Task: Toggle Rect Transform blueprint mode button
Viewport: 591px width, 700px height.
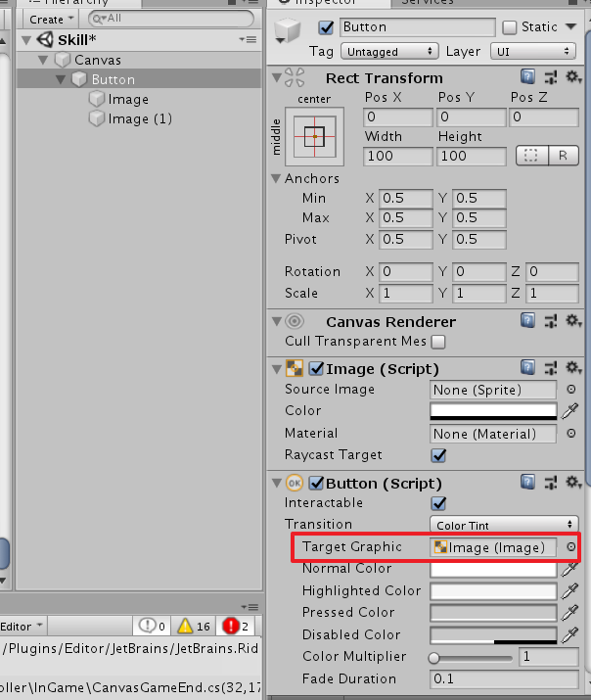Action: tap(531, 156)
